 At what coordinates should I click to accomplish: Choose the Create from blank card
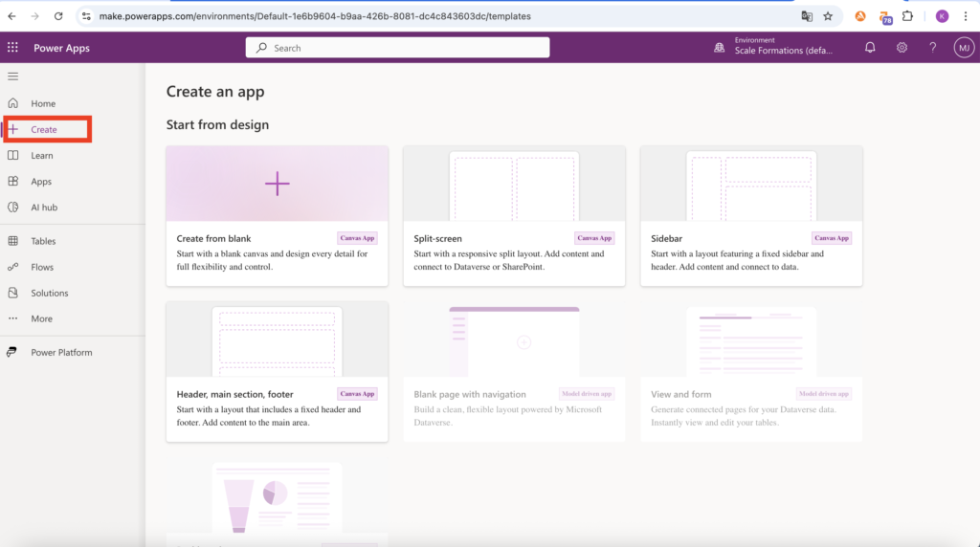point(277,215)
